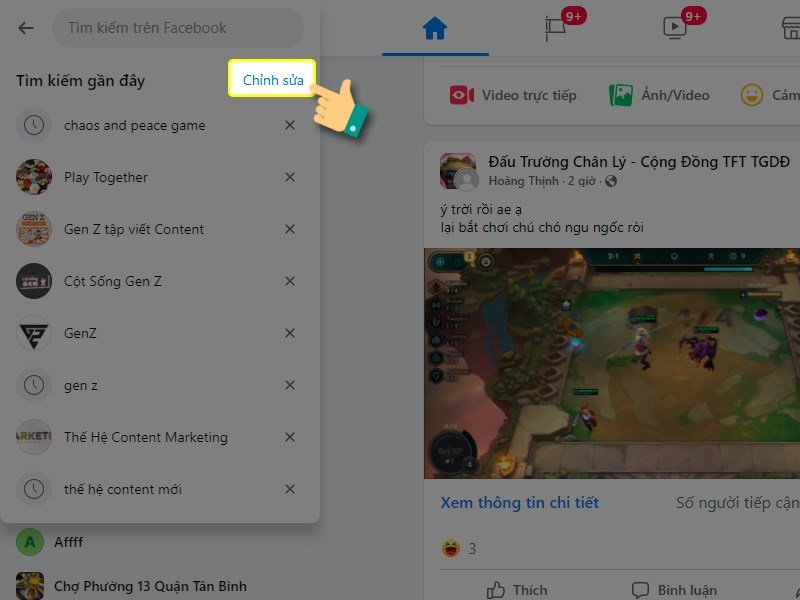Open 'Xem thông tin chi tiết' on the post
The height and width of the screenshot is (600, 800).
520,503
